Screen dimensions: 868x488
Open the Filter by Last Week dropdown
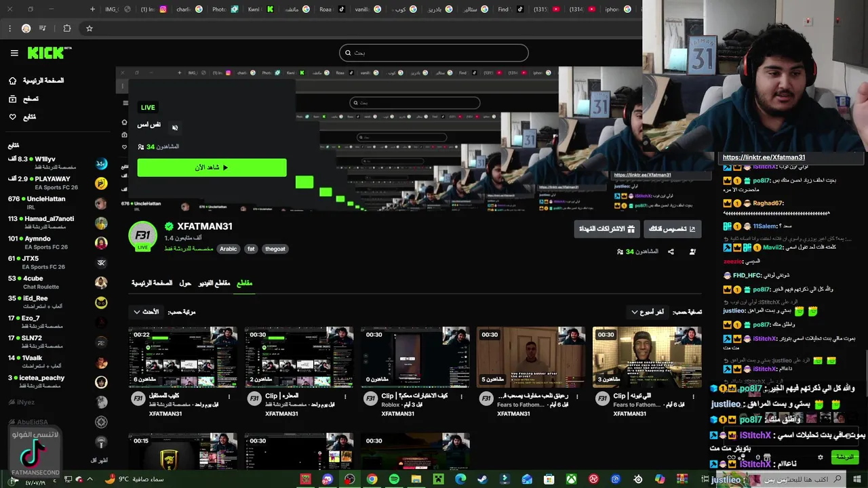(648, 312)
